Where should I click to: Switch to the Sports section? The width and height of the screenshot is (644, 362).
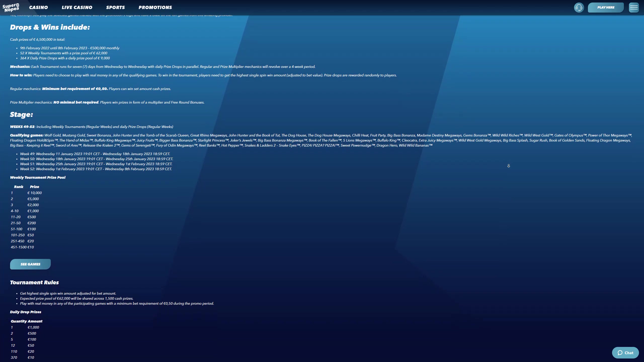click(115, 8)
